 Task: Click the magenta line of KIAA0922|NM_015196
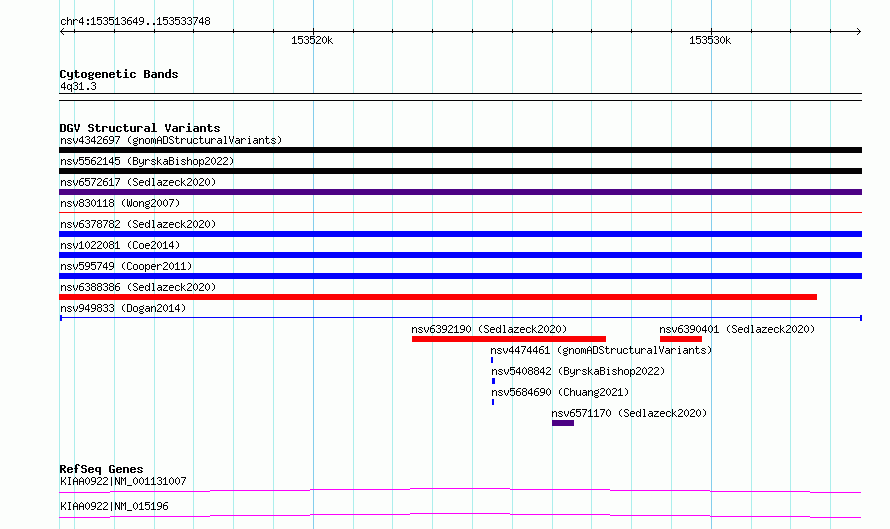coord(460,515)
